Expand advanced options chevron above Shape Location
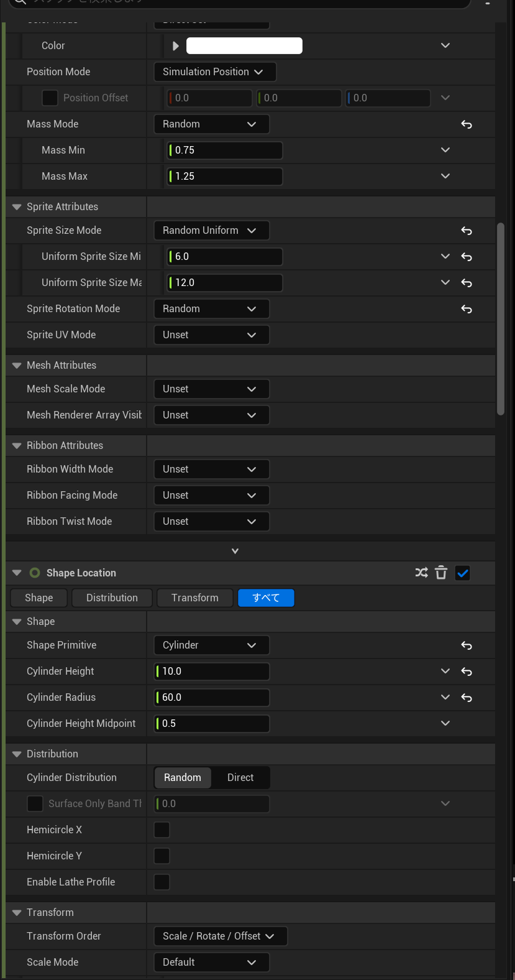This screenshot has height=980, width=515. tap(235, 551)
